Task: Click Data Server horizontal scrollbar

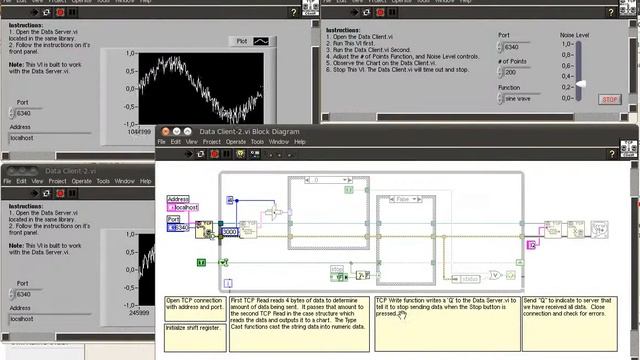Action: [475, 117]
